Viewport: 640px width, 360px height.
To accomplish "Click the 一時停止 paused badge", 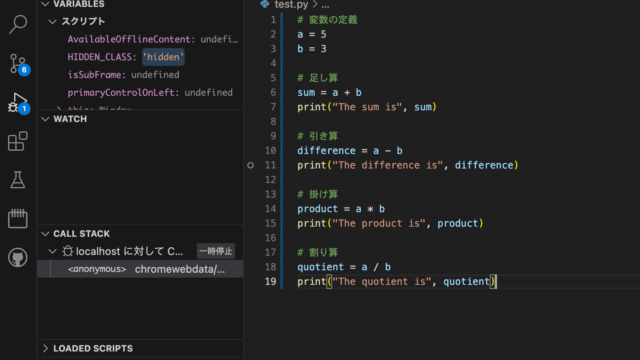I will (x=216, y=251).
